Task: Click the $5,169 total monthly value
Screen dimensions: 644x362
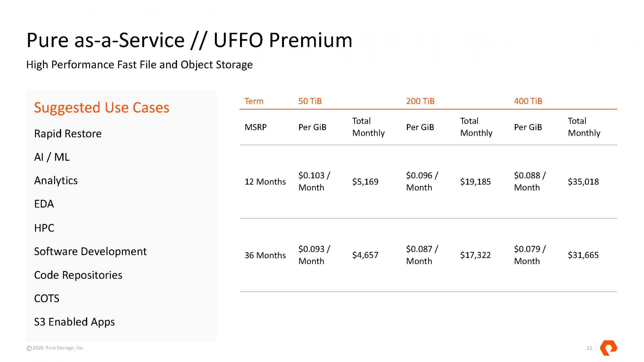Action: [365, 182]
